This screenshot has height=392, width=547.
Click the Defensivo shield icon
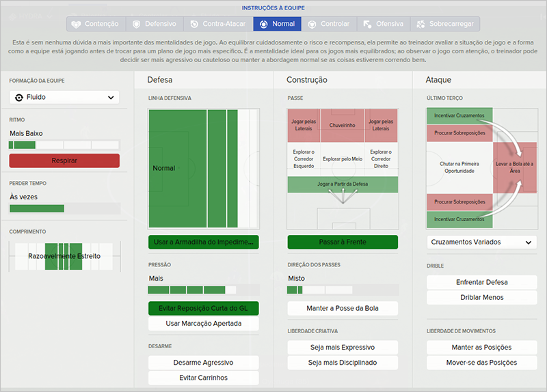tap(136, 24)
